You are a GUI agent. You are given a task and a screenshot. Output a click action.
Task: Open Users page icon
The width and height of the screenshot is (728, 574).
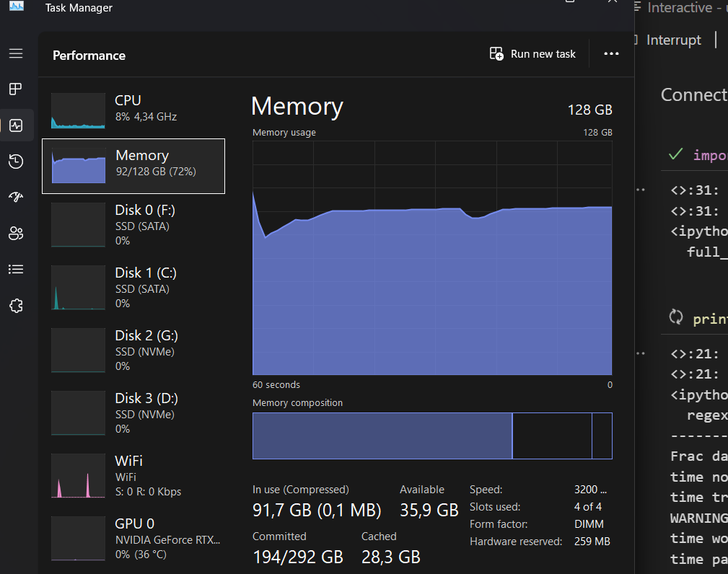coord(16,233)
